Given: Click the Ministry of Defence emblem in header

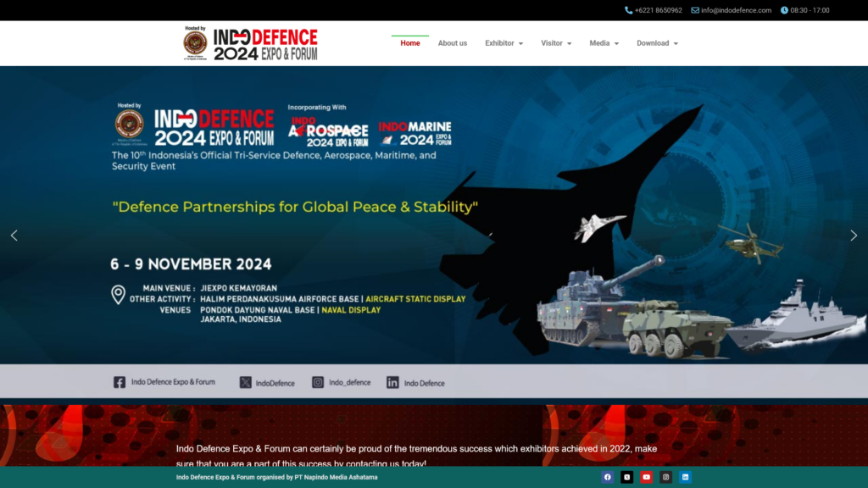Looking at the screenshot, I should coord(196,43).
